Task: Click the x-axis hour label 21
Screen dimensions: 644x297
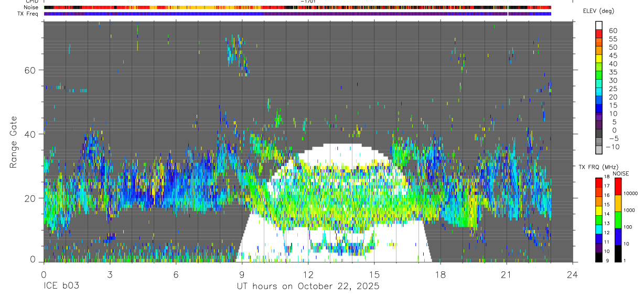Action: tap(507, 274)
